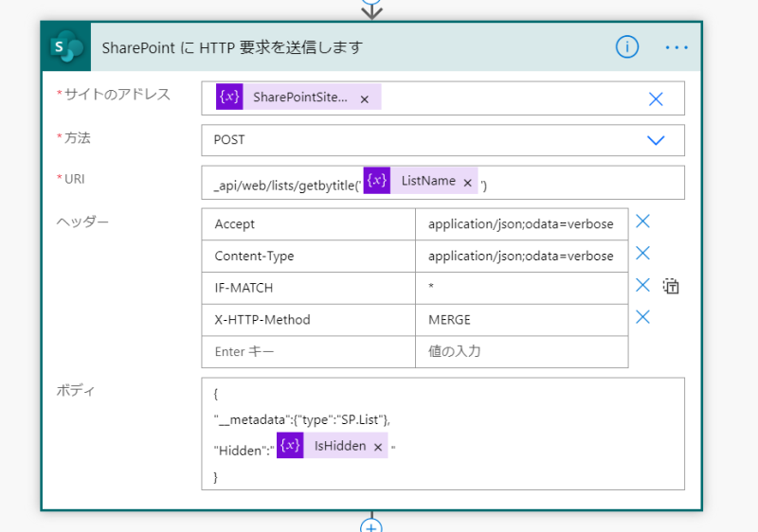The width and height of the screenshot is (758, 532).
Task: Click the empty 'Enter キー' key field
Action: click(x=309, y=351)
